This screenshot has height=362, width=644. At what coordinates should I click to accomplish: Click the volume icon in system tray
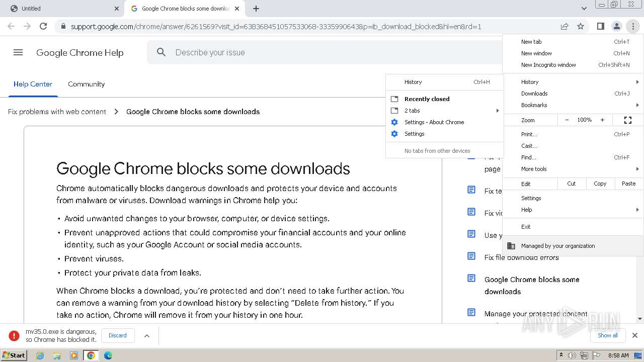tap(573, 355)
